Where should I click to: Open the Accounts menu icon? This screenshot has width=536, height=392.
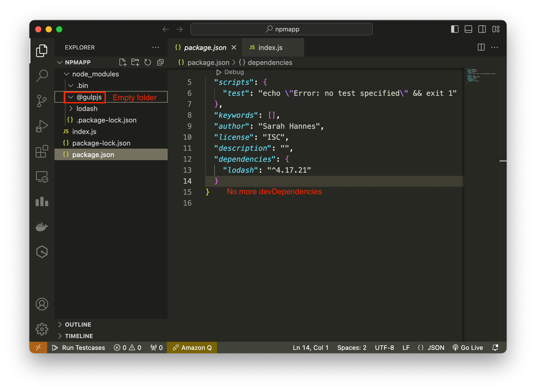tap(42, 304)
